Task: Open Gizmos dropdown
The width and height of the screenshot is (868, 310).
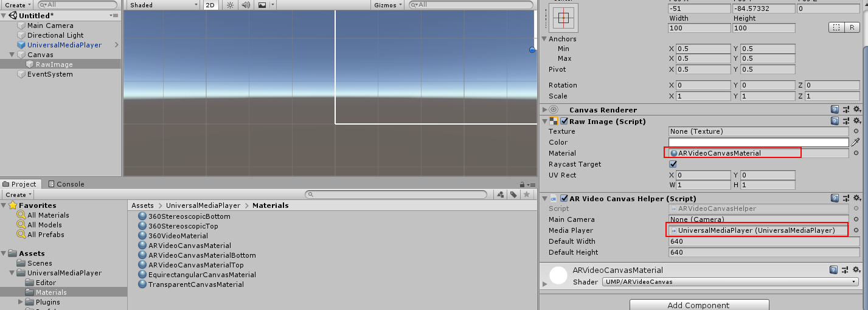Action: [x=387, y=5]
